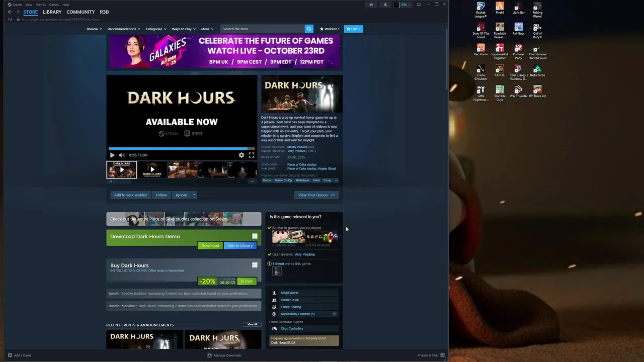Image resolution: width=644 pixels, height=362 pixels.
Task: Open the COMMUNITY tab
Action: point(80,12)
